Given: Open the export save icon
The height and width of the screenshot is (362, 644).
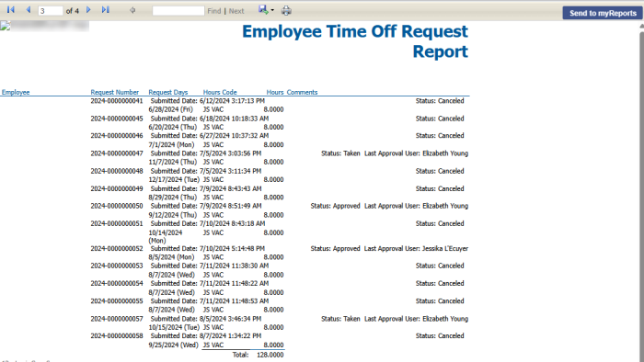Looking at the screenshot, I should [263, 9].
